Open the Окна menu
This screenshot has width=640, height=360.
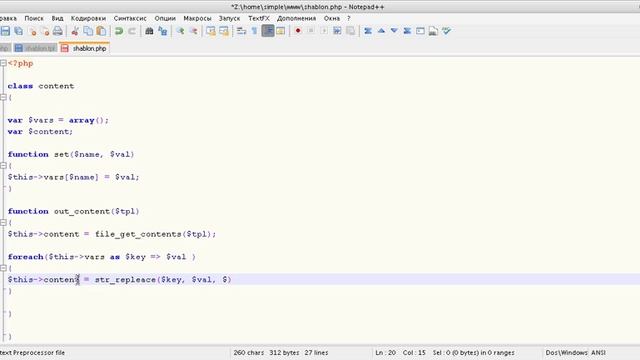click(x=331, y=18)
